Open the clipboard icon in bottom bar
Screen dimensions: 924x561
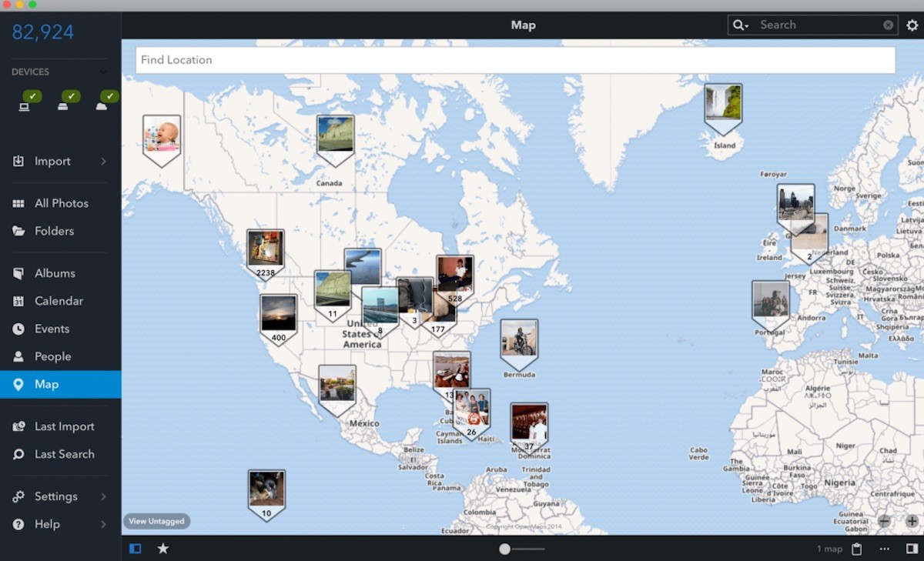point(857,549)
